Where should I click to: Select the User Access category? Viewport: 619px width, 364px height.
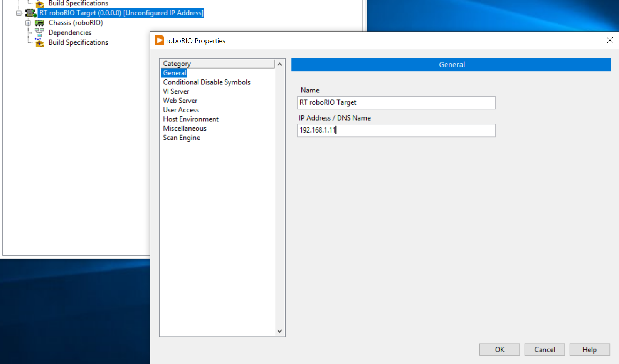click(181, 110)
